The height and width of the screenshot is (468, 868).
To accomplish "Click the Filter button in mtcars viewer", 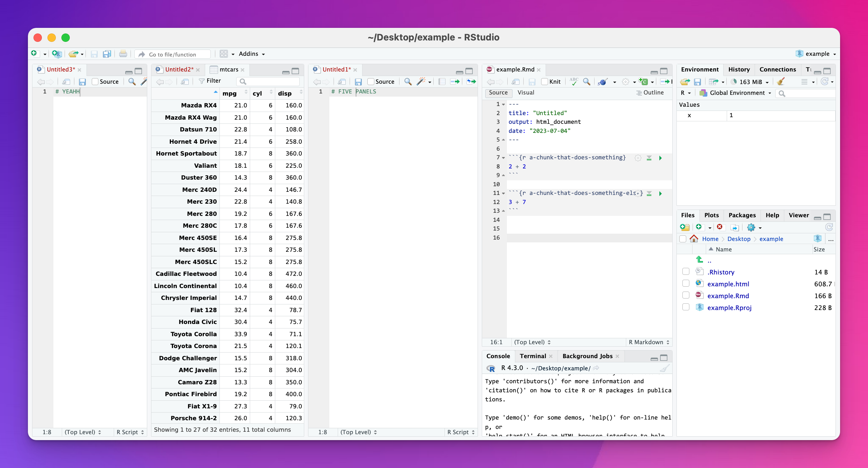I will [210, 81].
